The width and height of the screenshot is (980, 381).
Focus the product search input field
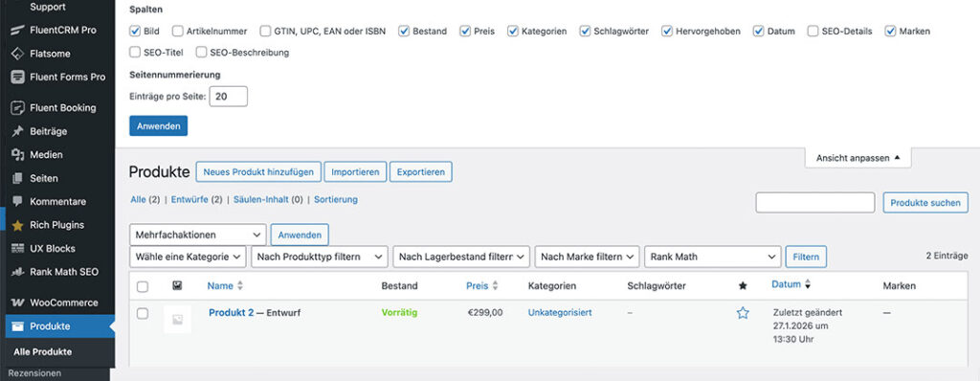pos(815,203)
